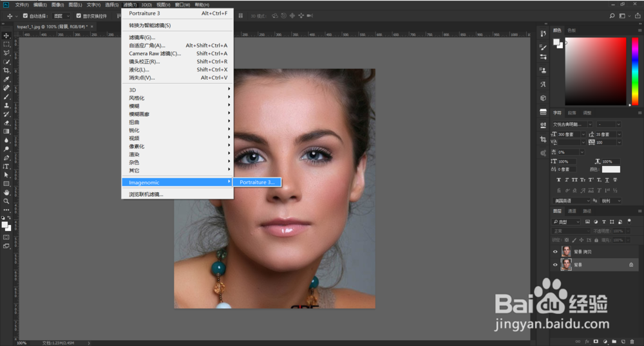Click the 背景 拷贝 layer thumbnail
This screenshot has width=644, height=346.
(566, 251)
